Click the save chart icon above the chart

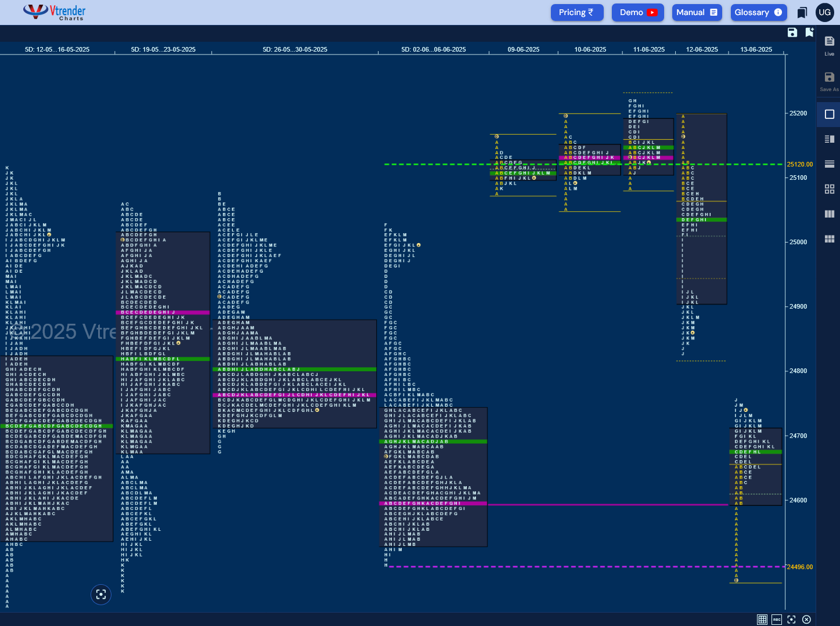click(x=792, y=32)
